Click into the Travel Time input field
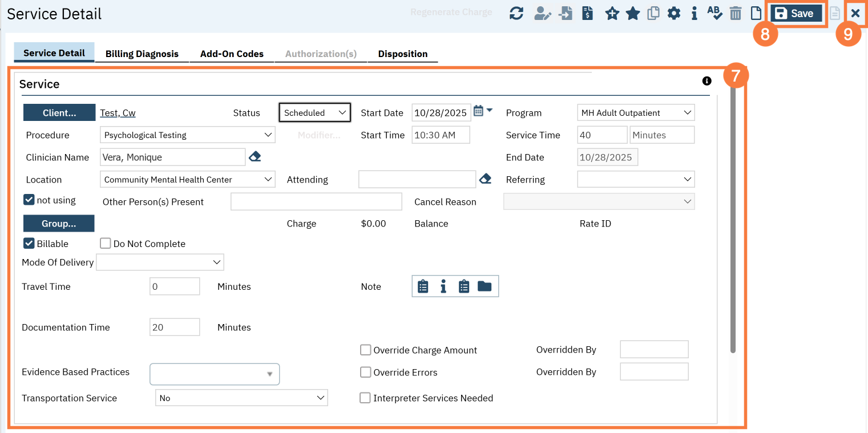 (x=174, y=286)
